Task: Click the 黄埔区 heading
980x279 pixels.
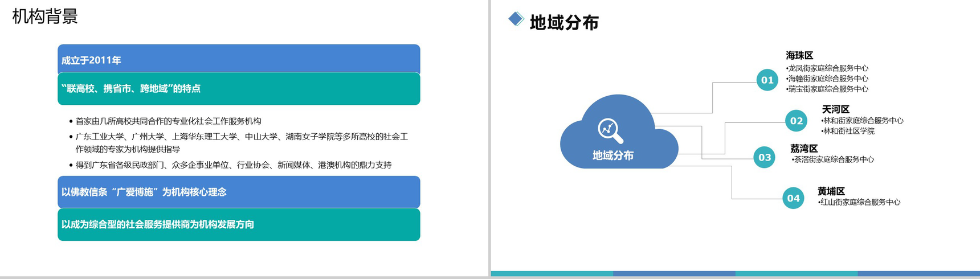Action: [x=831, y=191]
